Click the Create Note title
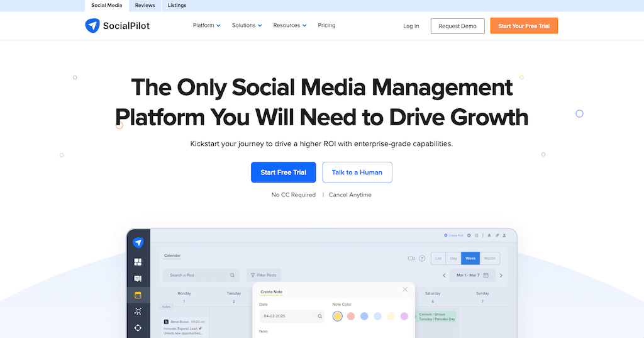Screen dimensions: 644x338 (x=272, y=292)
